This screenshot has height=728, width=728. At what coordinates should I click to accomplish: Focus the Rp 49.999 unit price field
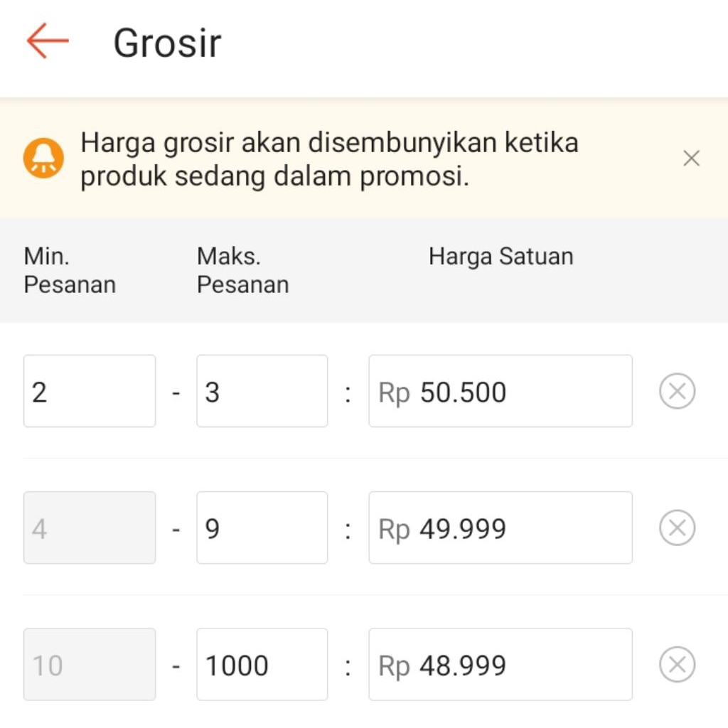(500, 528)
